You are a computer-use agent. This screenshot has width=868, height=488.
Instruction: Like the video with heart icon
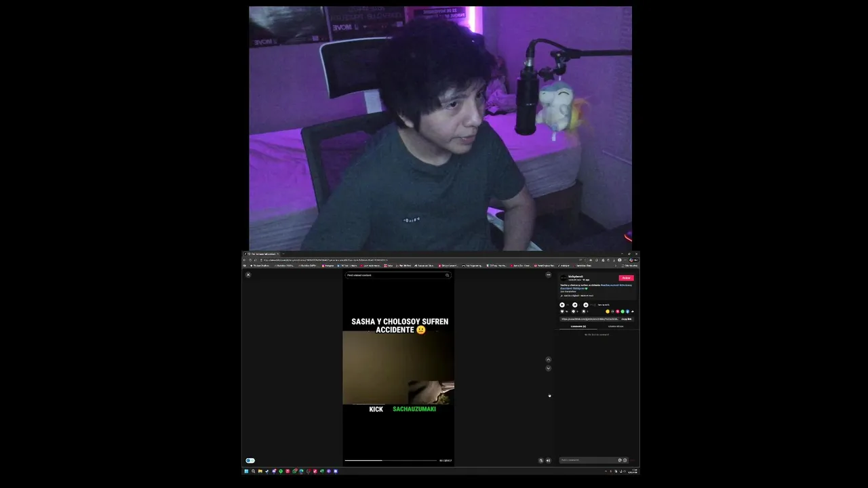click(562, 312)
